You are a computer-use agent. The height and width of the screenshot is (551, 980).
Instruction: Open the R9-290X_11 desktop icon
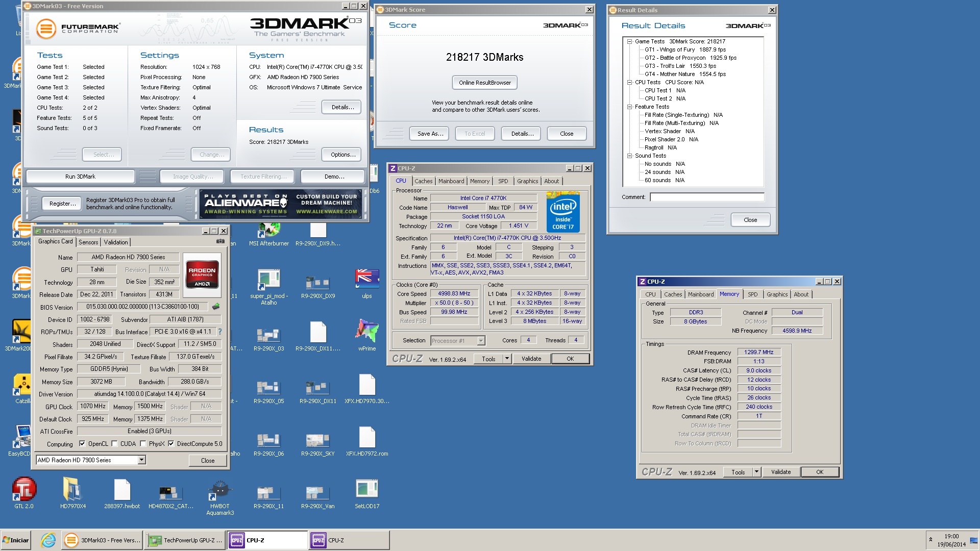[268, 496]
